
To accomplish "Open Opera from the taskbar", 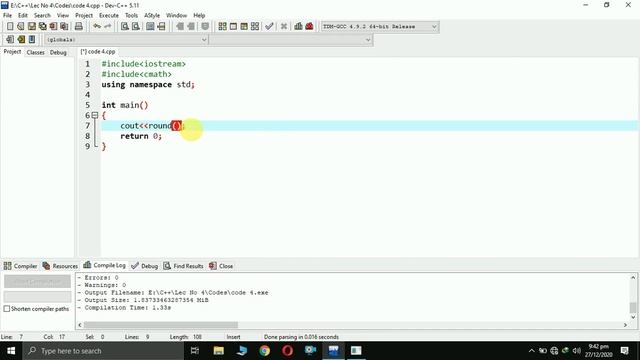I will [x=287, y=351].
